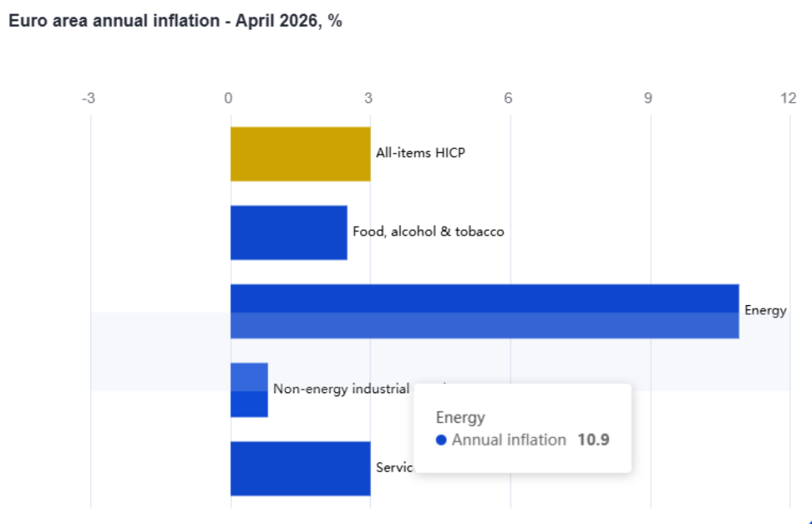
Task: Click the blue dot in the tooltip
Action: 442,440
